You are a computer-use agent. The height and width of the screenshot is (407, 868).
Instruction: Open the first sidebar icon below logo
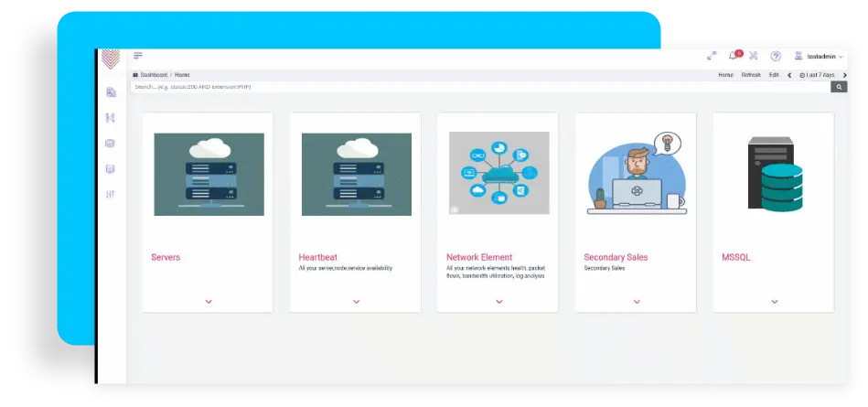click(111, 92)
